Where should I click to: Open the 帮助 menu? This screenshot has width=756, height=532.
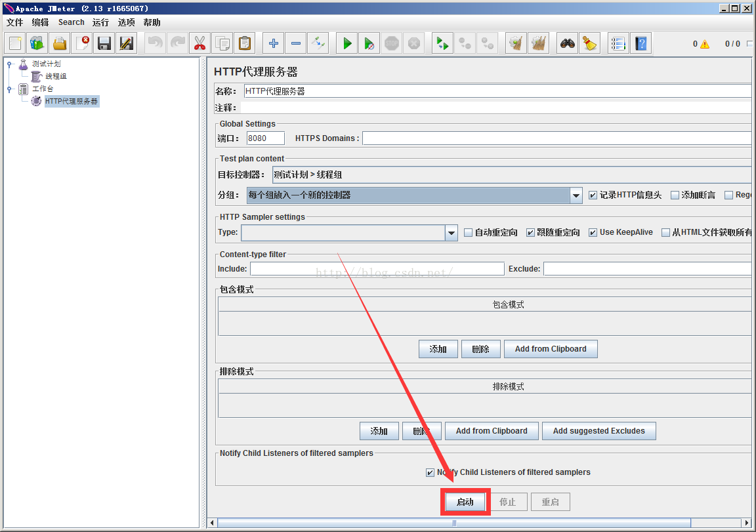point(152,22)
